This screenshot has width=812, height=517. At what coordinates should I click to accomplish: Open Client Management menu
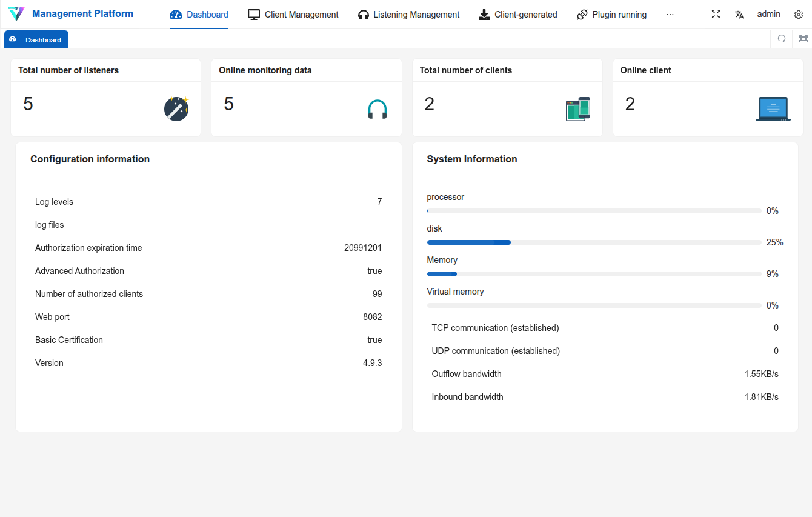(293, 15)
